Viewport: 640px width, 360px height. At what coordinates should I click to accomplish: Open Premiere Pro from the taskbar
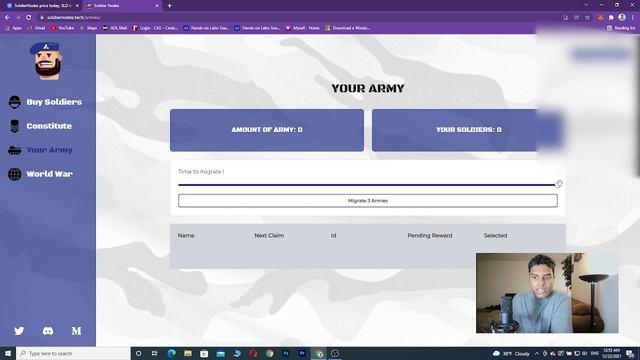302,353
